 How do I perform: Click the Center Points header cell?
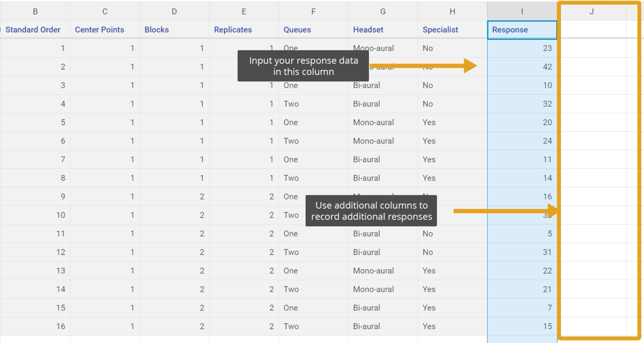pyautogui.click(x=105, y=30)
